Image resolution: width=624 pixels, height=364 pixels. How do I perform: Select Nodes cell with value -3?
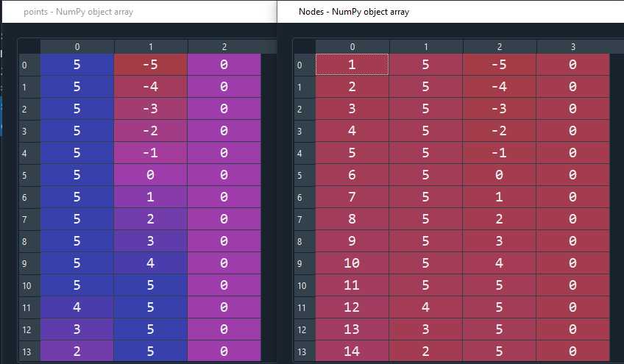pyautogui.click(x=500, y=109)
